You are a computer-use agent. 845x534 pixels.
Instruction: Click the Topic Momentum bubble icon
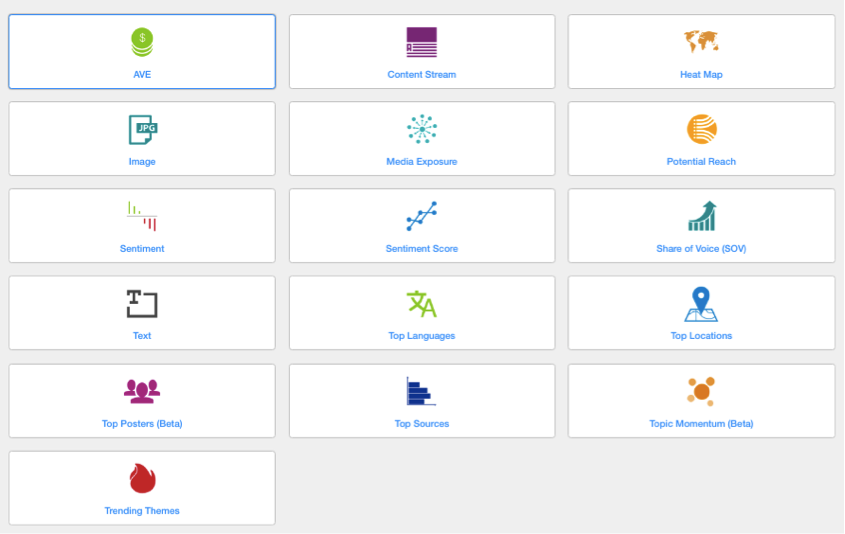click(701, 390)
